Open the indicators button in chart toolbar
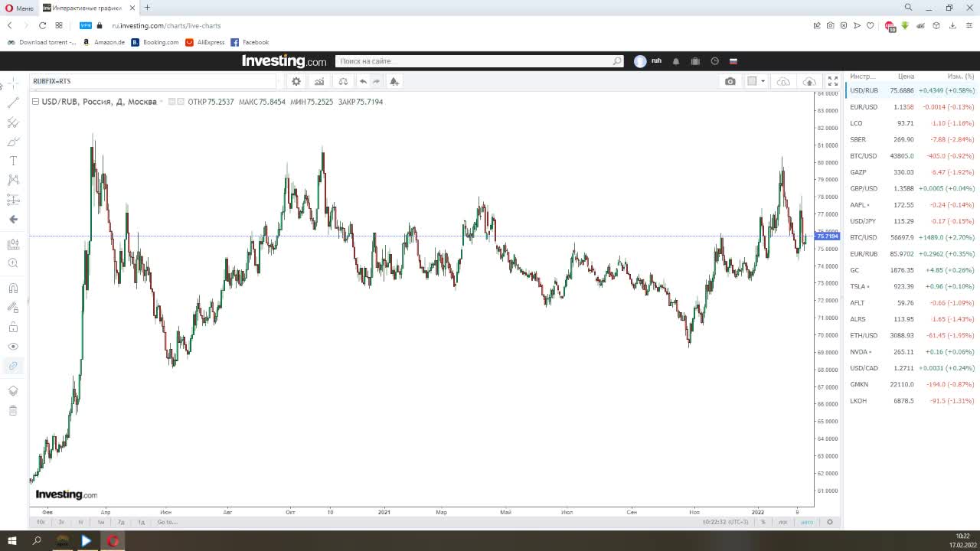This screenshot has height=551, width=980. click(x=319, y=81)
